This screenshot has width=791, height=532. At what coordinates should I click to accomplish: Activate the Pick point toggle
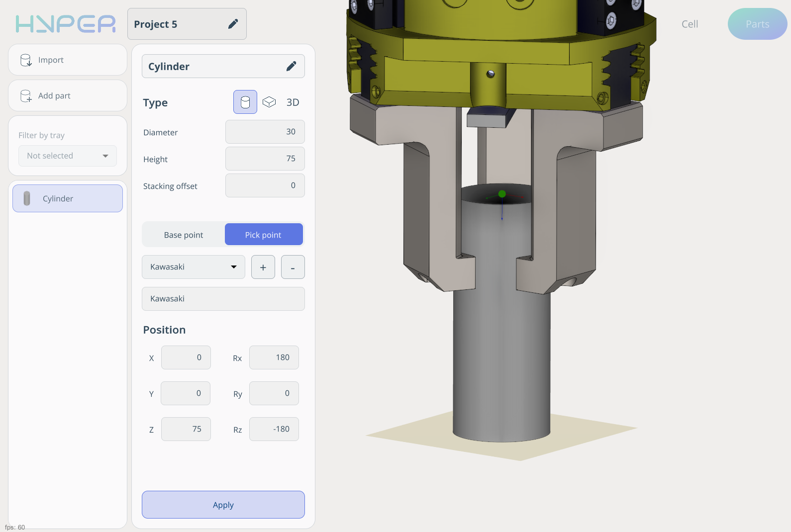click(x=263, y=235)
